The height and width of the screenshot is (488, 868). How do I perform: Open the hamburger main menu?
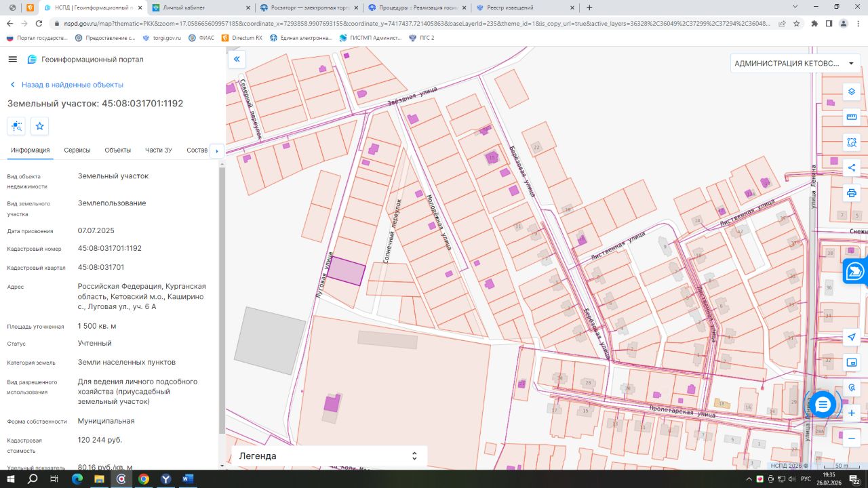[12, 60]
